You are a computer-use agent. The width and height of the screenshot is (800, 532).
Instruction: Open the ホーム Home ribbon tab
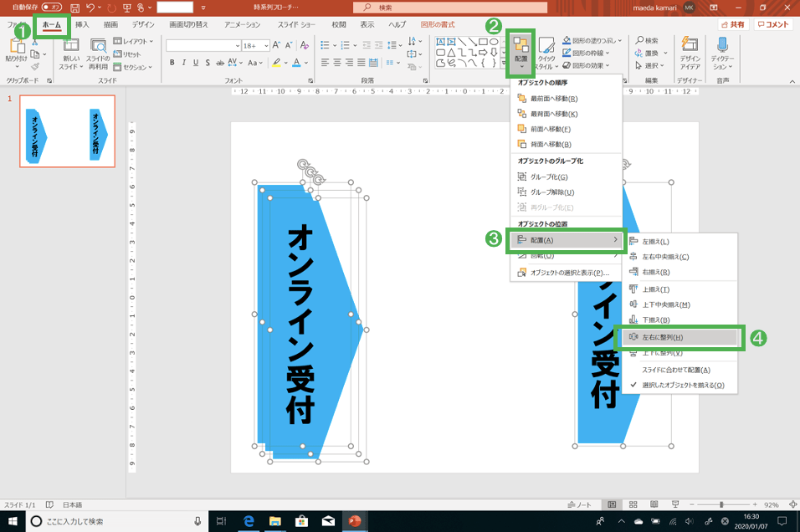[52, 24]
